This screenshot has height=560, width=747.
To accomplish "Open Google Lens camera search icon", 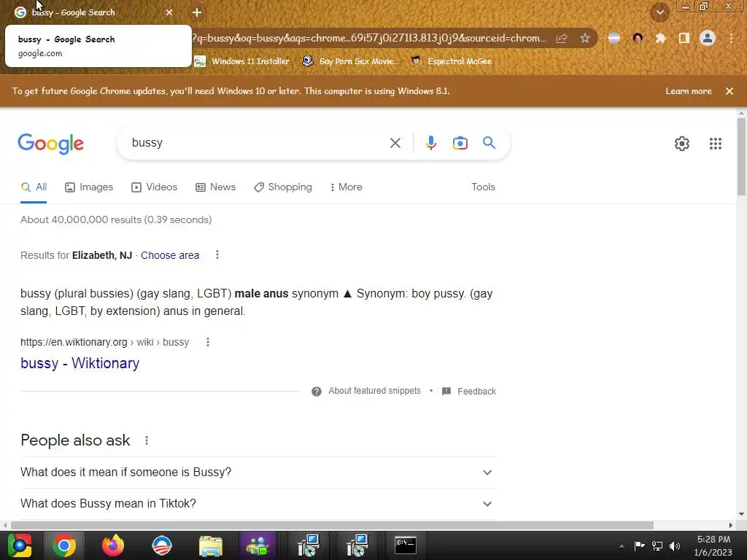I will coord(460,143).
